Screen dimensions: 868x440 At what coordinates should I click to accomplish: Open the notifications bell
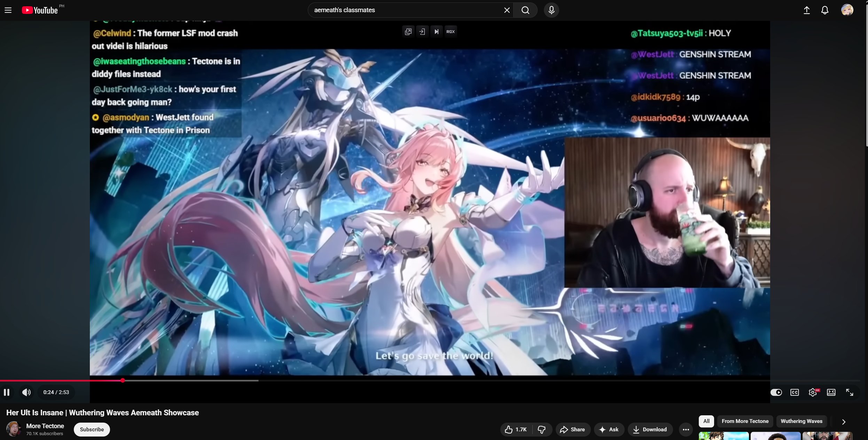[x=824, y=10]
